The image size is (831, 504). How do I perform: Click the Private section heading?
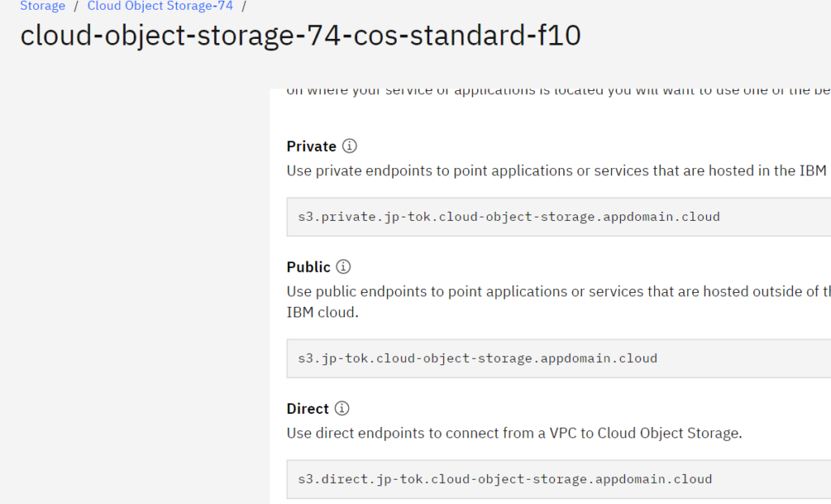(312, 146)
